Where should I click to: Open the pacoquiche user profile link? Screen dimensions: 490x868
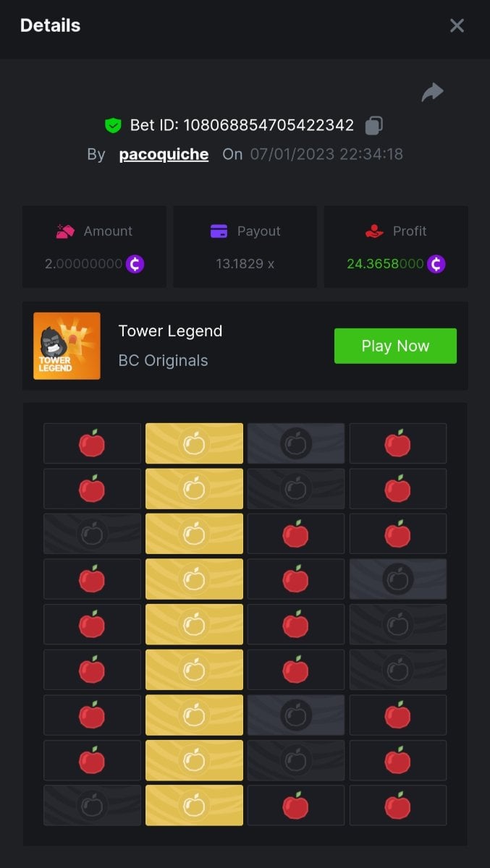(x=164, y=154)
